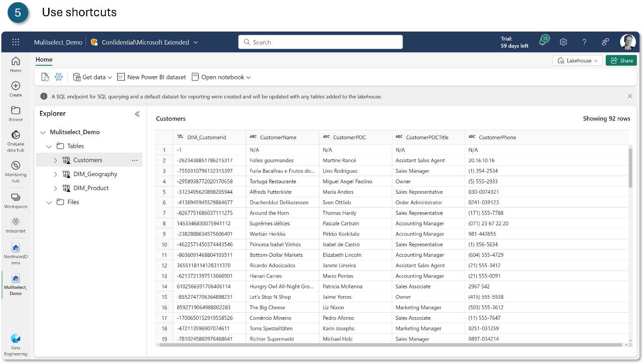Click the Trial 59 days left indicator
The height and width of the screenshot is (364, 644).
[x=514, y=42]
